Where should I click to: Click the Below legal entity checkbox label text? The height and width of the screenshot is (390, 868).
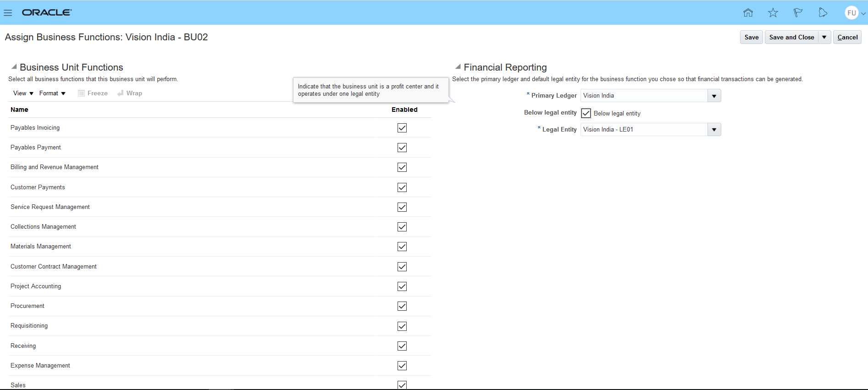(x=617, y=114)
